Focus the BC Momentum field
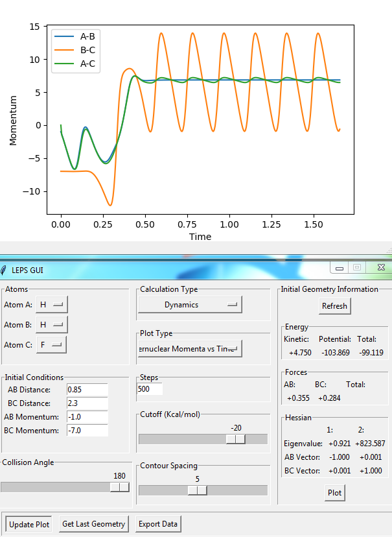Image resolution: width=392 pixels, height=537 pixels. tap(87, 431)
